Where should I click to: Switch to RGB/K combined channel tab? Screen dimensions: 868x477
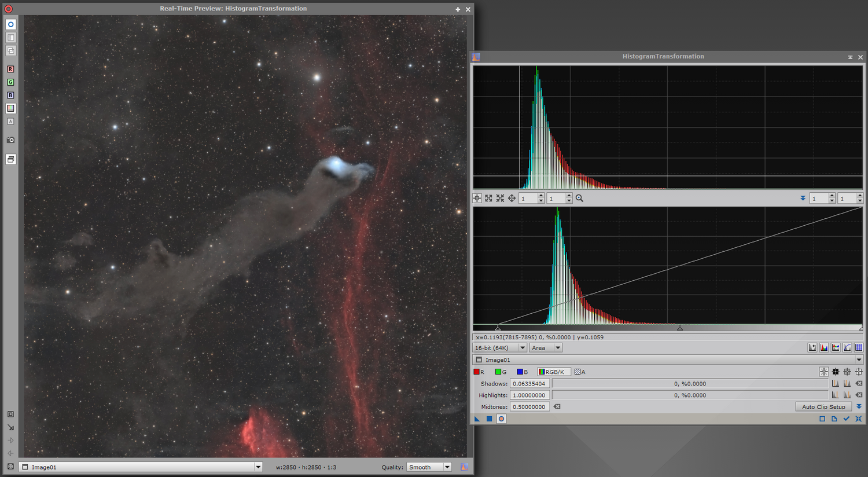(554, 372)
